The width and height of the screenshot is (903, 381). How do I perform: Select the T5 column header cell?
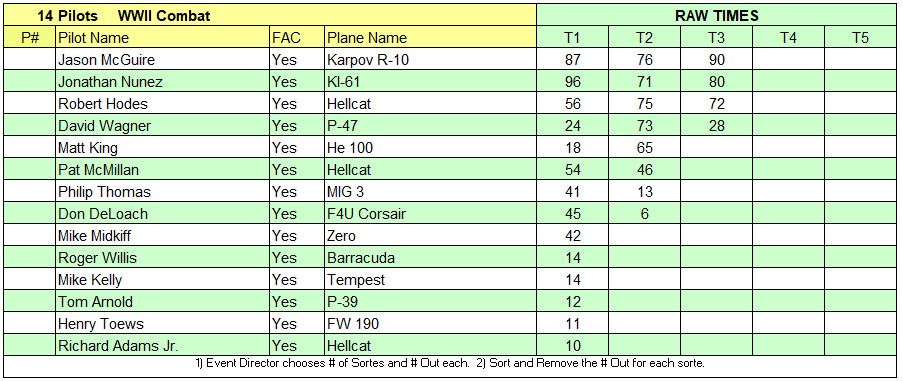click(860, 37)
